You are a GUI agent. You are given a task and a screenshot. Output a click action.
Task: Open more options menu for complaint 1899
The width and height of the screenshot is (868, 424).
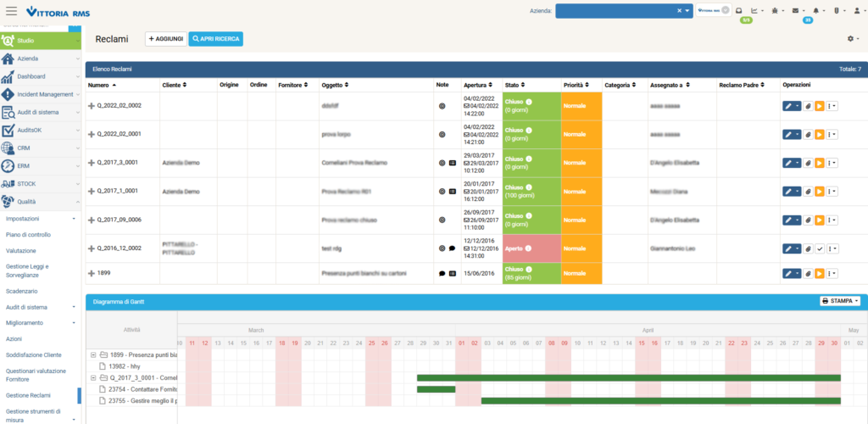tap(832, 273)
